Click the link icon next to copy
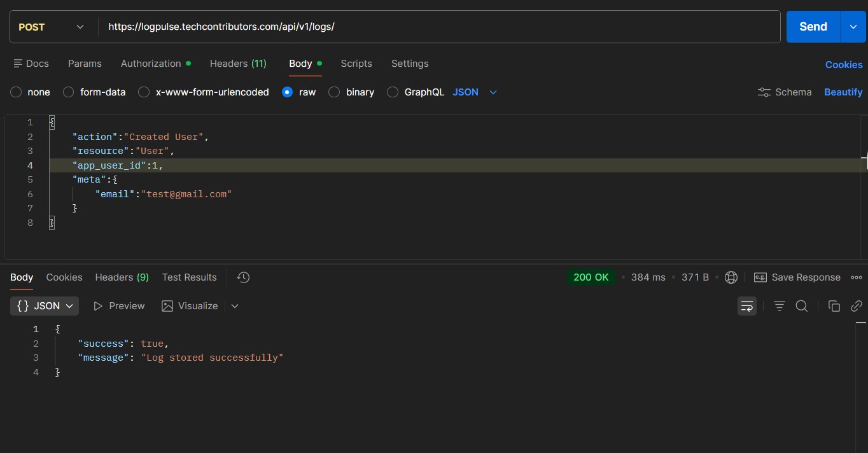 [x=857, y=306]
